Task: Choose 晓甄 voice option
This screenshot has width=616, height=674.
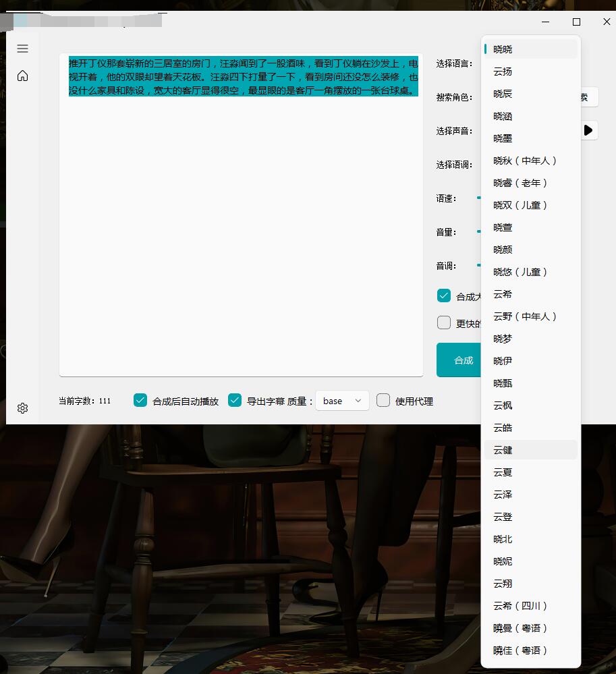Action: pos(531,383)
